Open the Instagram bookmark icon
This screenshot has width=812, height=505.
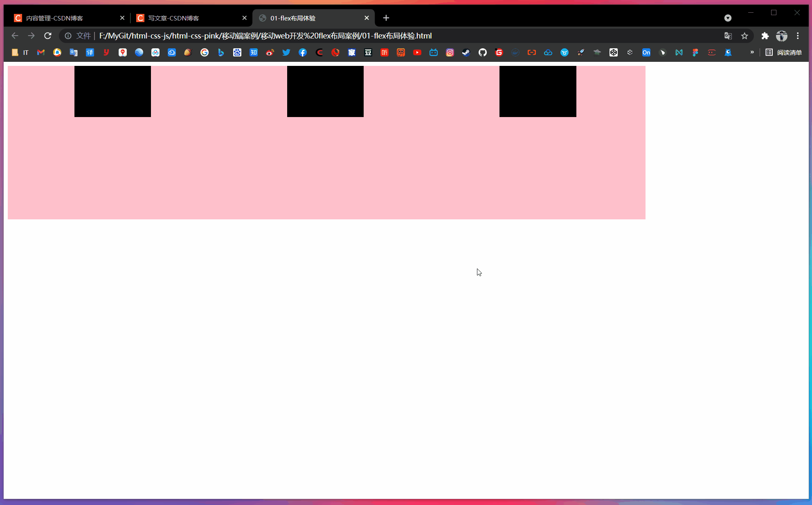(x=450, y=52)
